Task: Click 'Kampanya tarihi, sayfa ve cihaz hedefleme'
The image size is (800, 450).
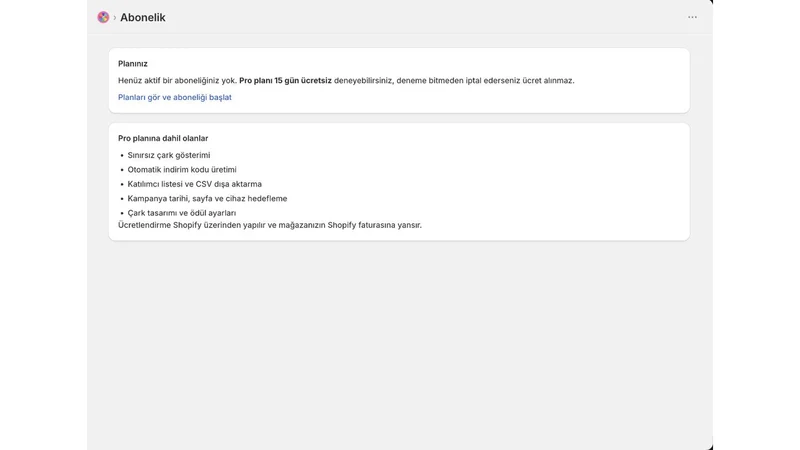Action: tap(207, 198)
